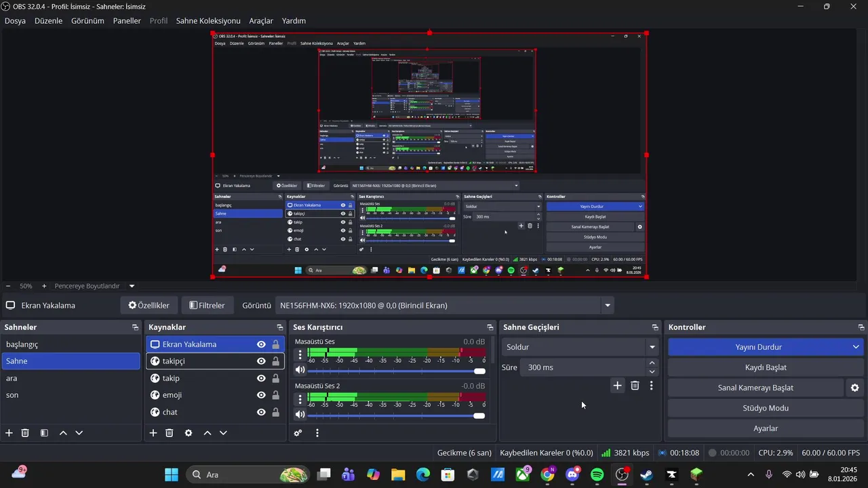This screenshot has height=488, width=868.
Task: Undock the Sahne Geçişleri panel
Action: click(655, 327)
